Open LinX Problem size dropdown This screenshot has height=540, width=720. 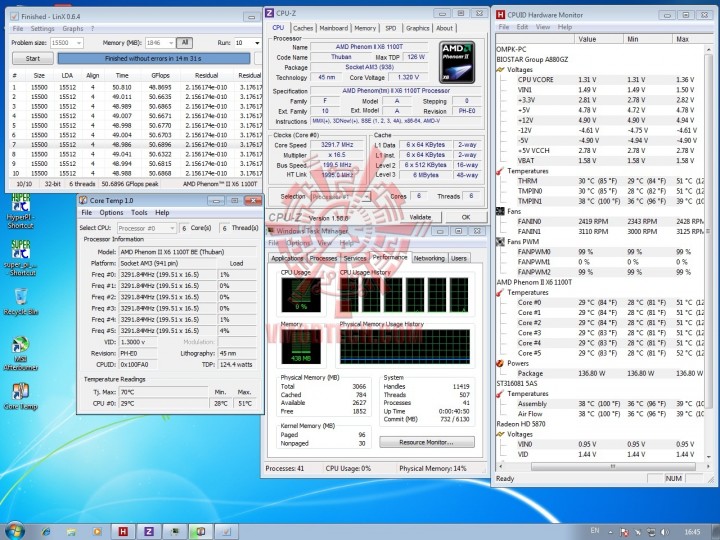[x=79, y=43]
